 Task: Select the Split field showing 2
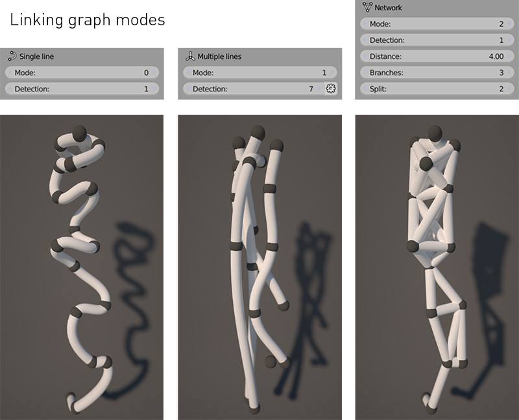coord(436,89)
